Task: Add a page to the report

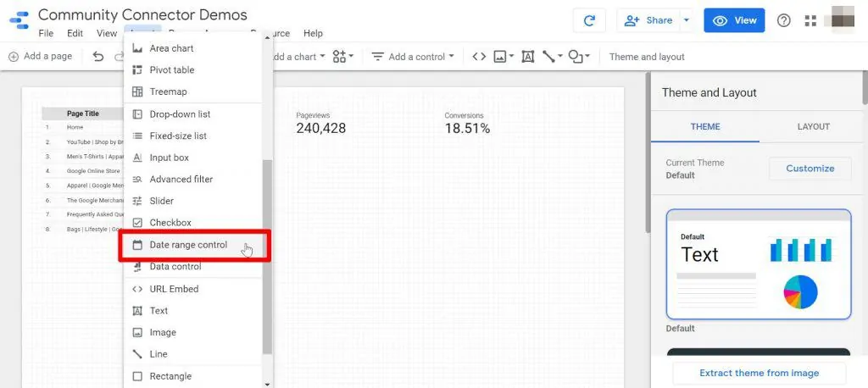Action: (41, 57)
